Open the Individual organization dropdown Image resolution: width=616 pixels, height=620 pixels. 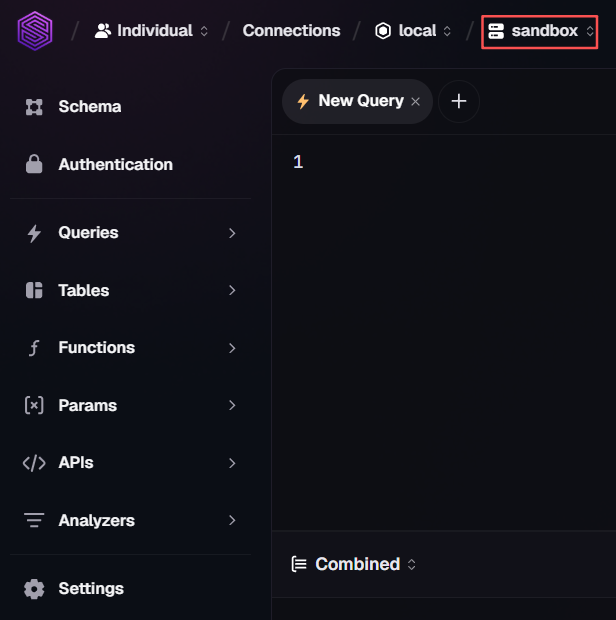click(151, 31)
